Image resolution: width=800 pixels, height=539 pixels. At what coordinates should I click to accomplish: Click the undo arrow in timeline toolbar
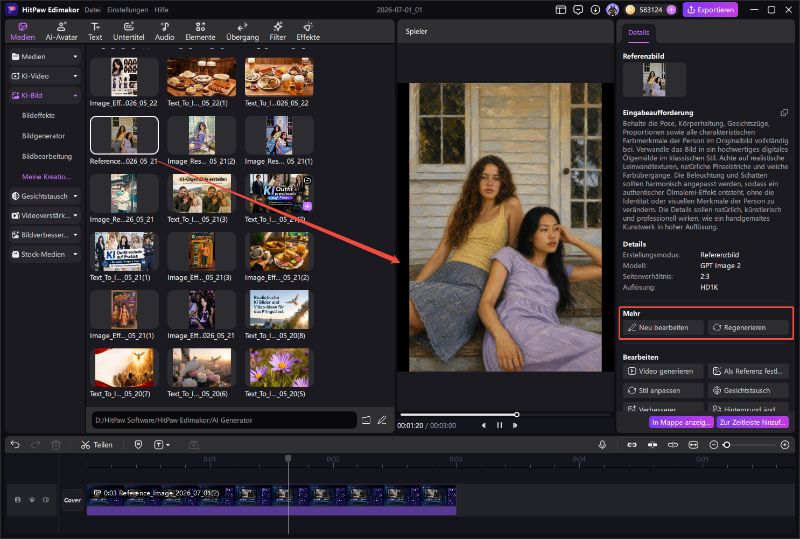(x=15, y=445)
